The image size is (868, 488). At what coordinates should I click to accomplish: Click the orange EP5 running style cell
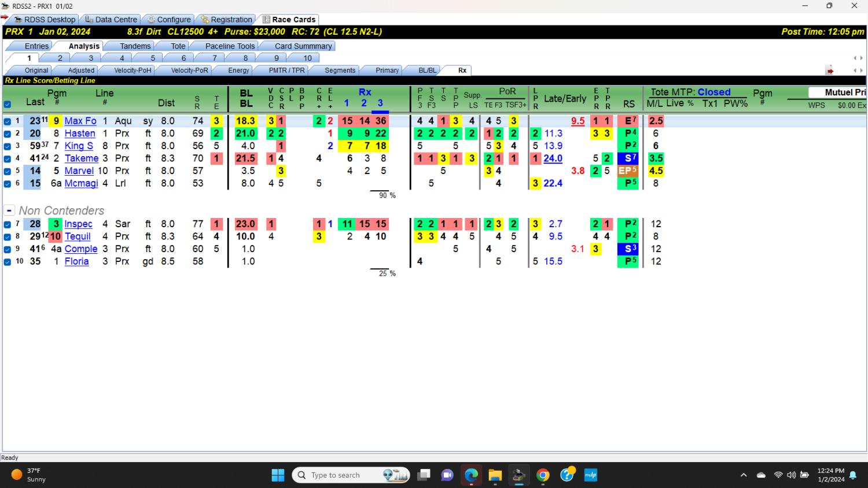(628, 171)
